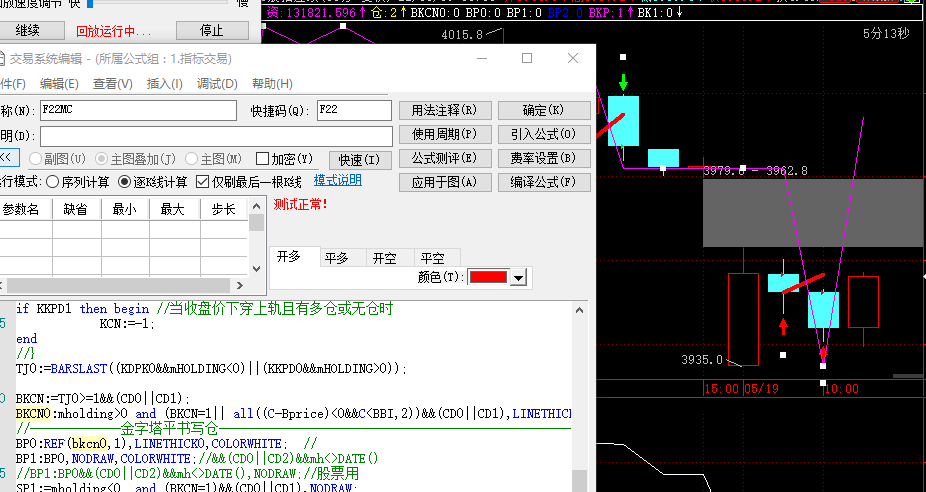The image size is (926, 492).
Task: Switch to the 平空 tab
Action: [433, 258]
